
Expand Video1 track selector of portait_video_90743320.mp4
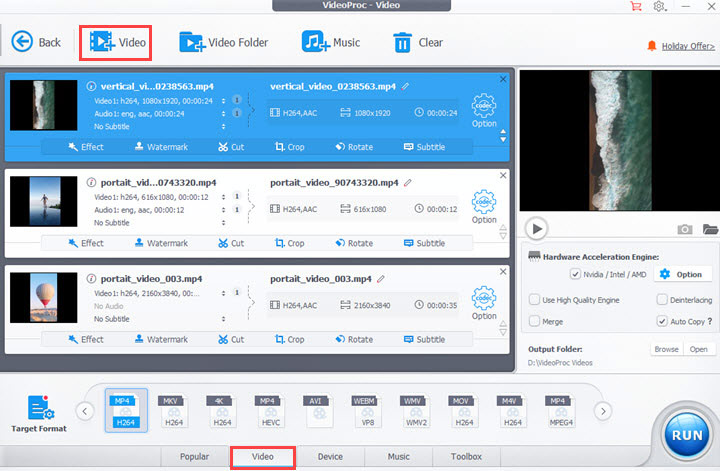(224, 197)
